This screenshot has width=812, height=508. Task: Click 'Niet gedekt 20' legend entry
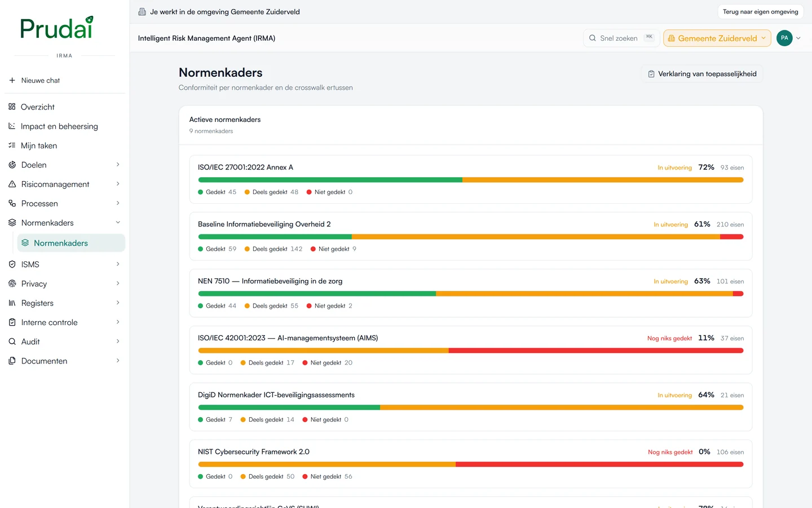tap(328, 363)
